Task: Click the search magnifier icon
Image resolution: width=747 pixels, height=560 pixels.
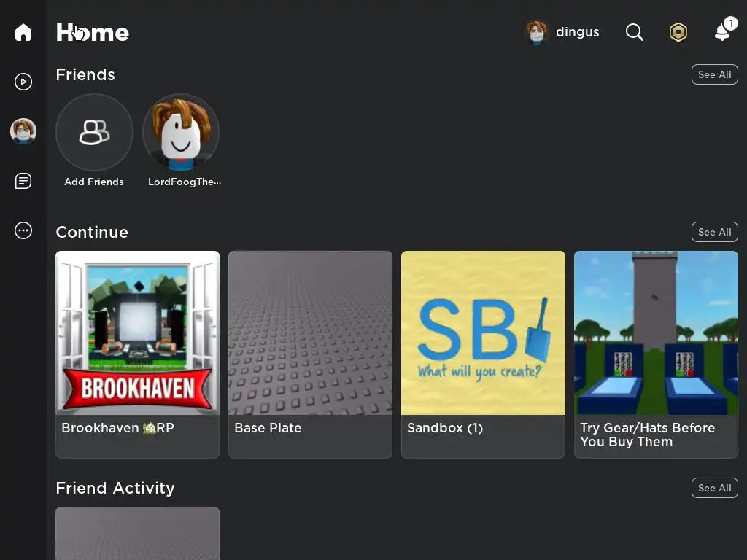Action: (x=634, y=32)
